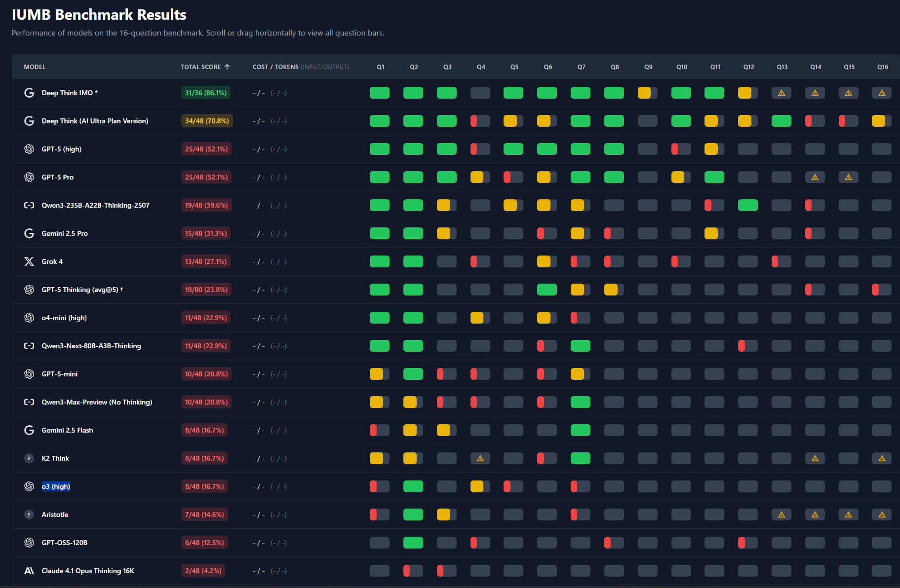
Task: Open the Gemini 2.5 Pro model entry
Action: click(x=65, y=233)
